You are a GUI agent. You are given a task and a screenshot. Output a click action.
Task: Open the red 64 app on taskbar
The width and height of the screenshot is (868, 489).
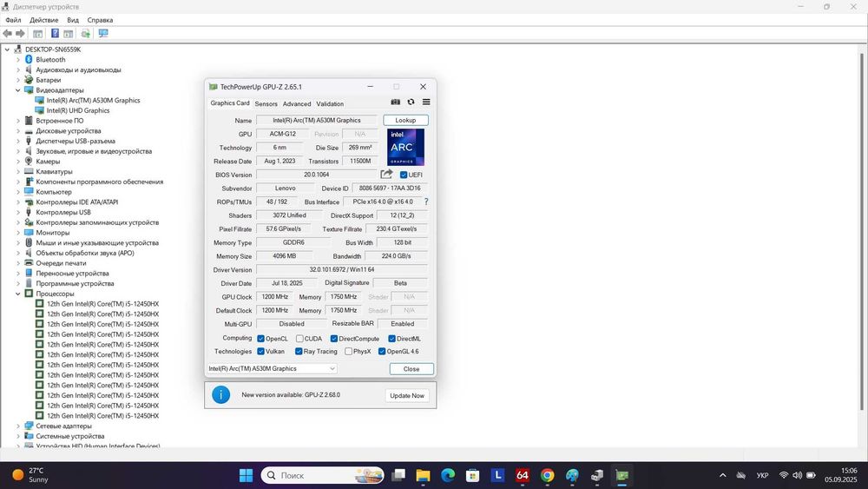pyautogui.click(x=522, y=475)
